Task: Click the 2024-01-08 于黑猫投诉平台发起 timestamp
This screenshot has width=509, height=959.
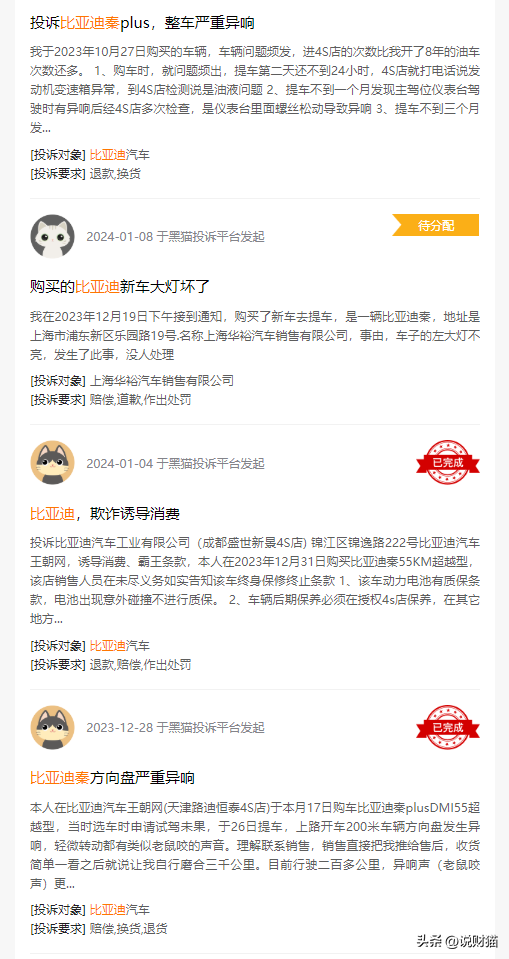Action: point(176,236)
